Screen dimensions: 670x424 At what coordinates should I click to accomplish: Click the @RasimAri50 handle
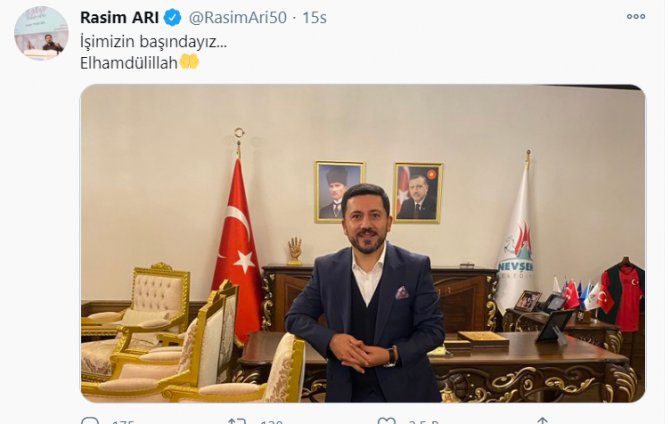(238, 18)
